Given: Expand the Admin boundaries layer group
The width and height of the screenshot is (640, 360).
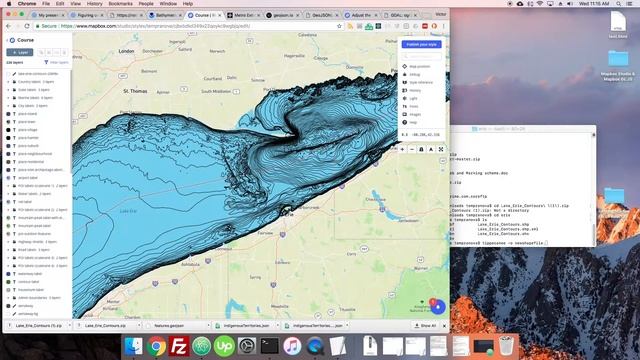Looking at the screenshot, I should tap(9, 298).
